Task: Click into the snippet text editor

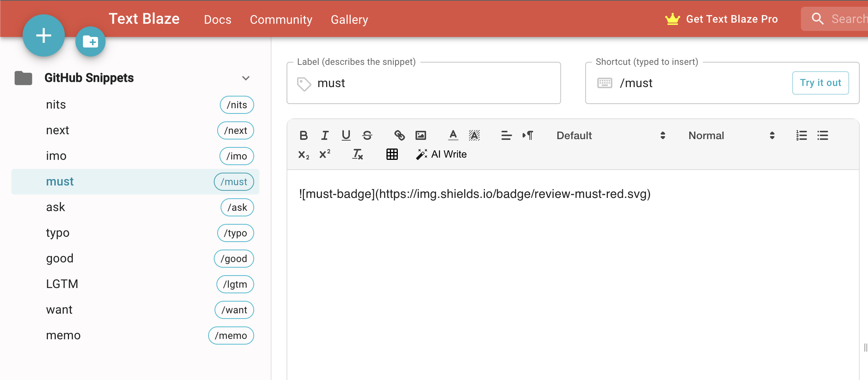Action: tap(573, 275)
